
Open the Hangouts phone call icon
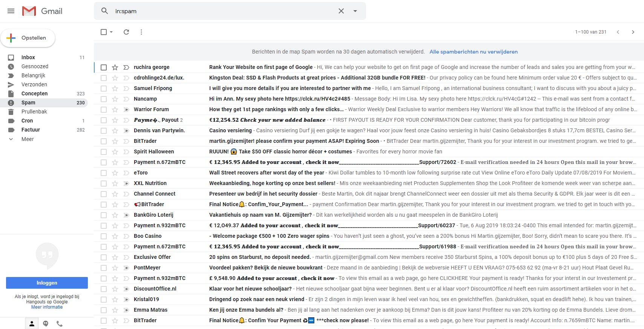[60, 323]
